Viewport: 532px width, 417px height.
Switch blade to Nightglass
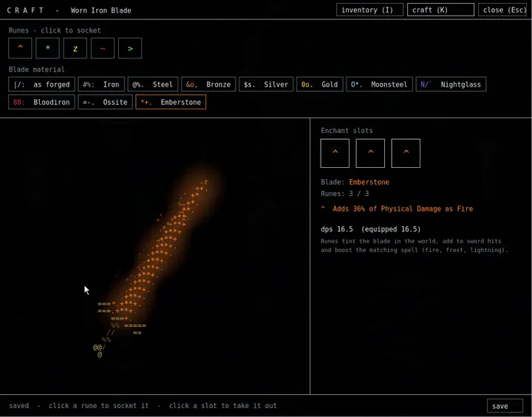pyautogui.click(x=451, y=84)
